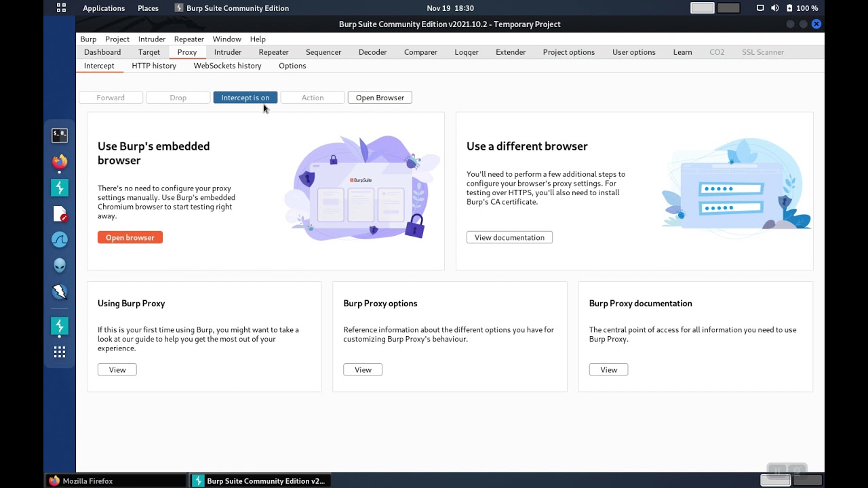Open the clock showing Nov 19 18:30
This screenshot has width=868, height=488.
click(450, 8)
